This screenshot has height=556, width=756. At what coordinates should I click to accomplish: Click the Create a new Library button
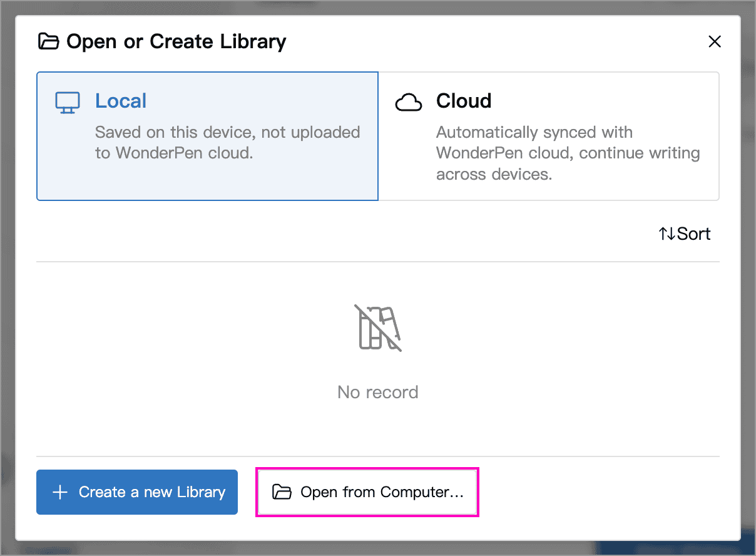(137, 492)
